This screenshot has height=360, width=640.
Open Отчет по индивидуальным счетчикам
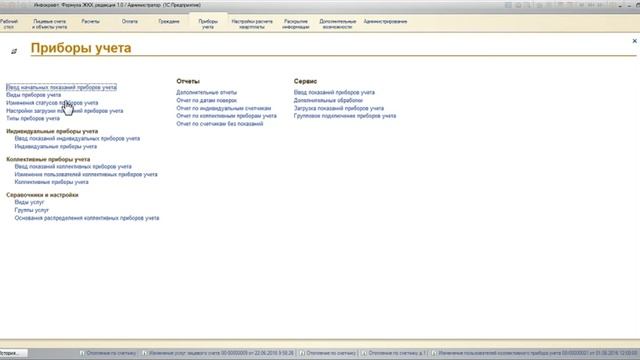(x=224, y=108)
